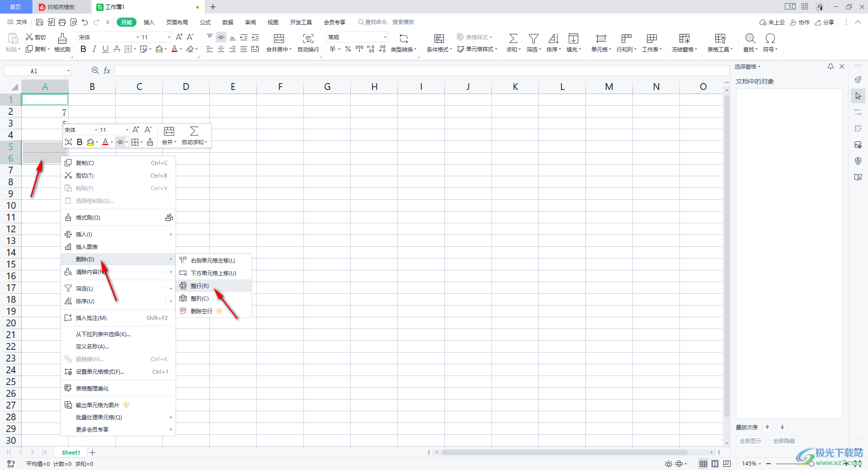
Task: Toggle center horizontal alignment in ribbon
Action: 221,49
